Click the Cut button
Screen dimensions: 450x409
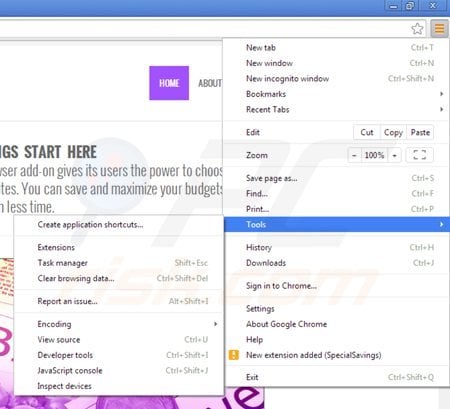(x=367, y=132)
